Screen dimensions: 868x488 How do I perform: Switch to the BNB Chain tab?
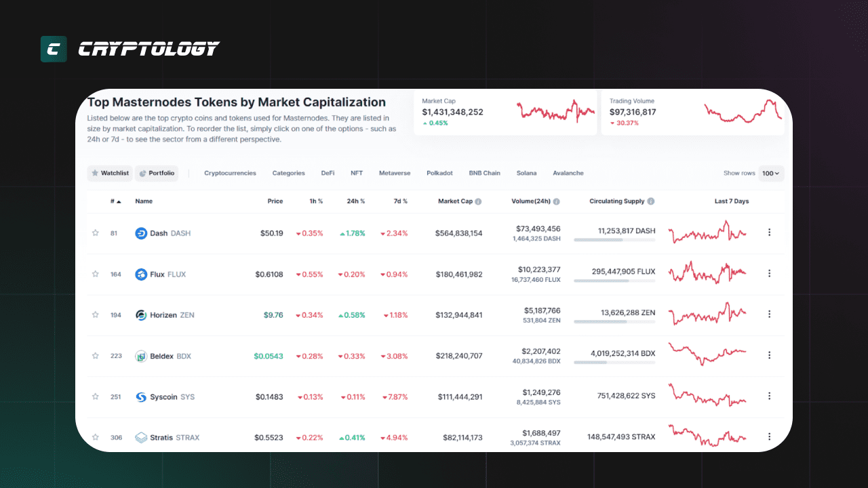tap(485, 174)
